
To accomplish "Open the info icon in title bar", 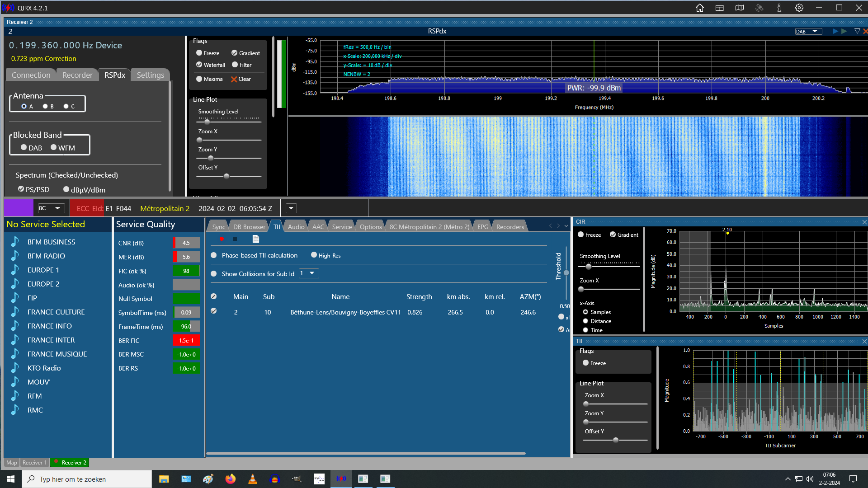I will 779,8.
